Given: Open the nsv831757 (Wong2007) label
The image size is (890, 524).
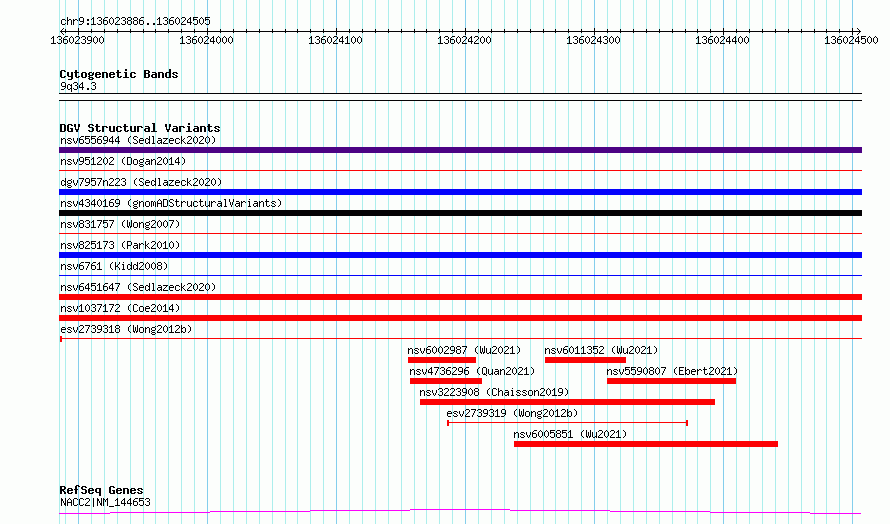Looking at the screenshot, I should [x=120, y=224].
